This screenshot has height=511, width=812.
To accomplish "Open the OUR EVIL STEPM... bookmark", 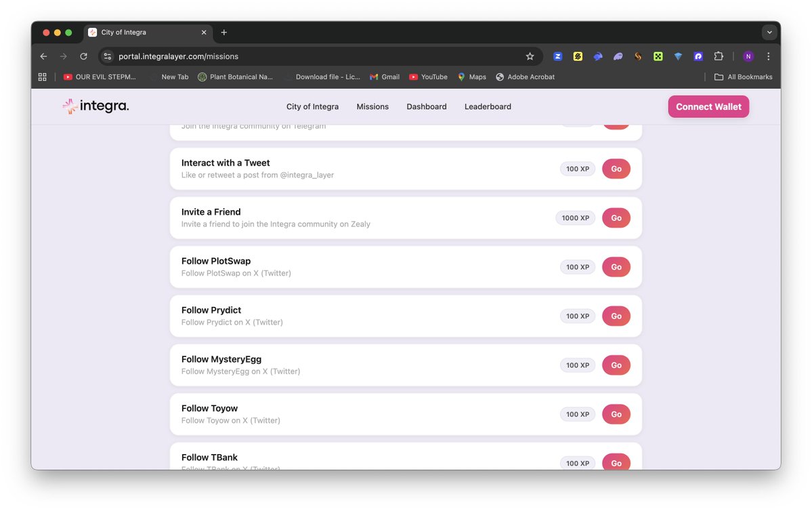I will (x=100, y=77).
